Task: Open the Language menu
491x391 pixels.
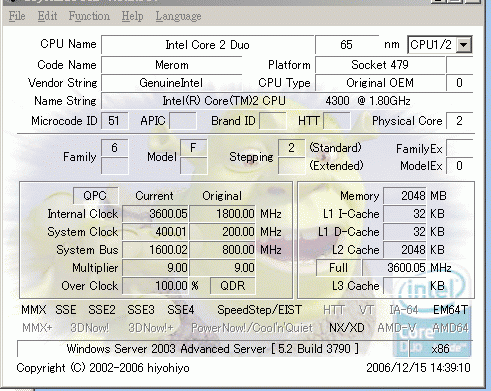Action: (178, 16)
